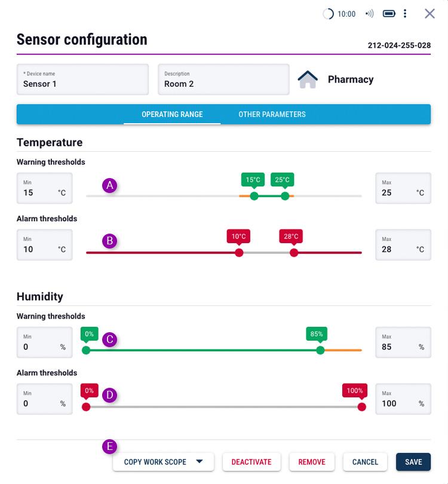Click the signal strength icon
This screenshot has height=484, width=448.
pos(370,14)
